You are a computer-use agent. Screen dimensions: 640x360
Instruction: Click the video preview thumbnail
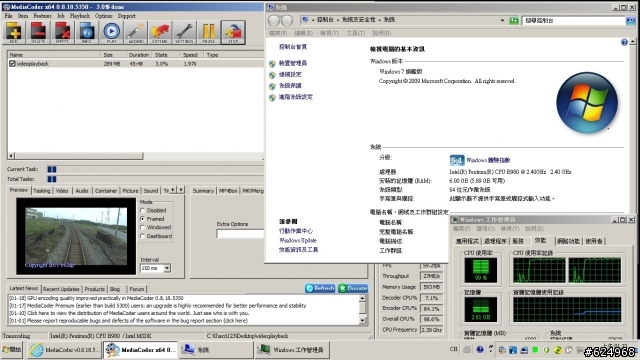[x=76, y=236]
